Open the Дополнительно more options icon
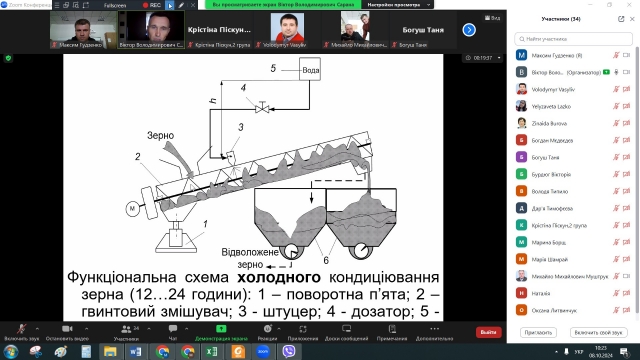The image size is (640, 360). point(434,329)
